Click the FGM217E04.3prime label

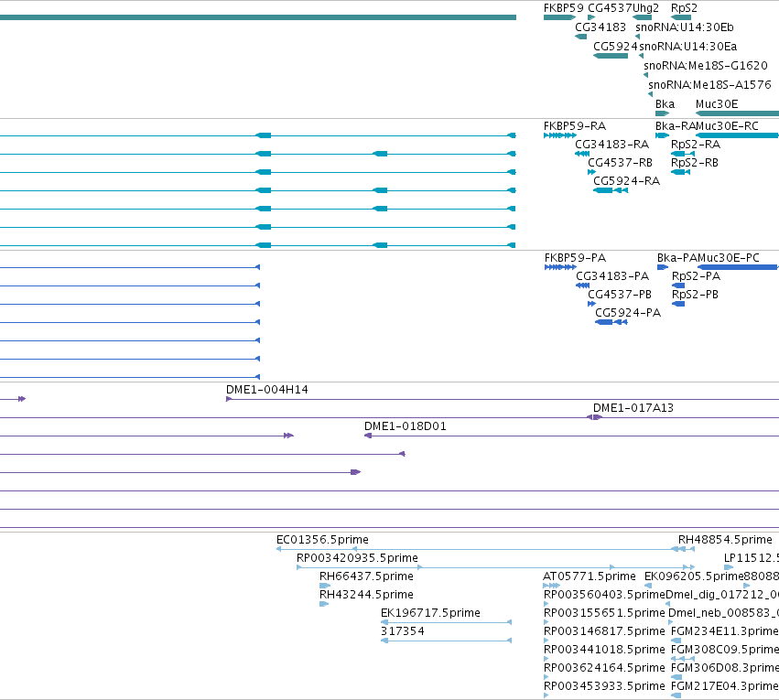(725, 687)
